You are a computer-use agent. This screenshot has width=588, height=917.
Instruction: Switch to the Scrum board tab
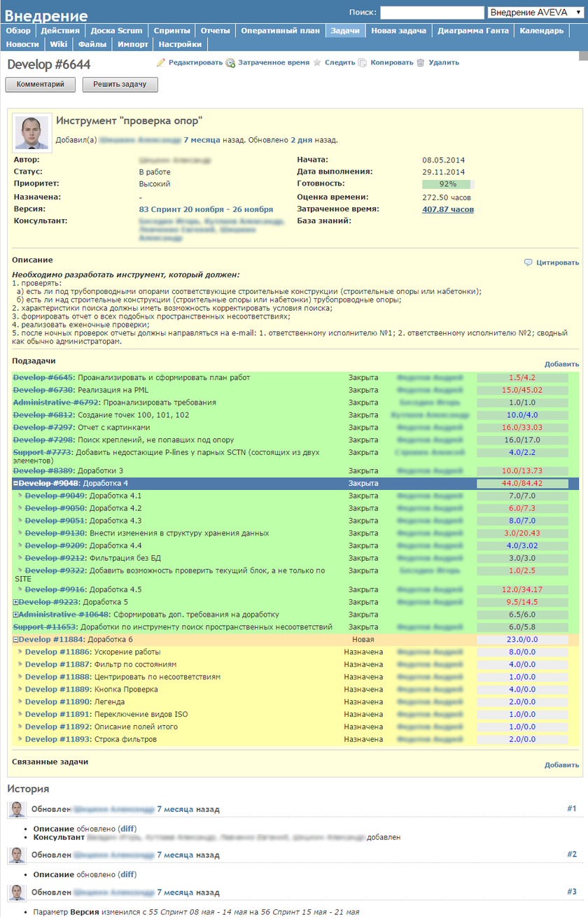click(116, 31)
